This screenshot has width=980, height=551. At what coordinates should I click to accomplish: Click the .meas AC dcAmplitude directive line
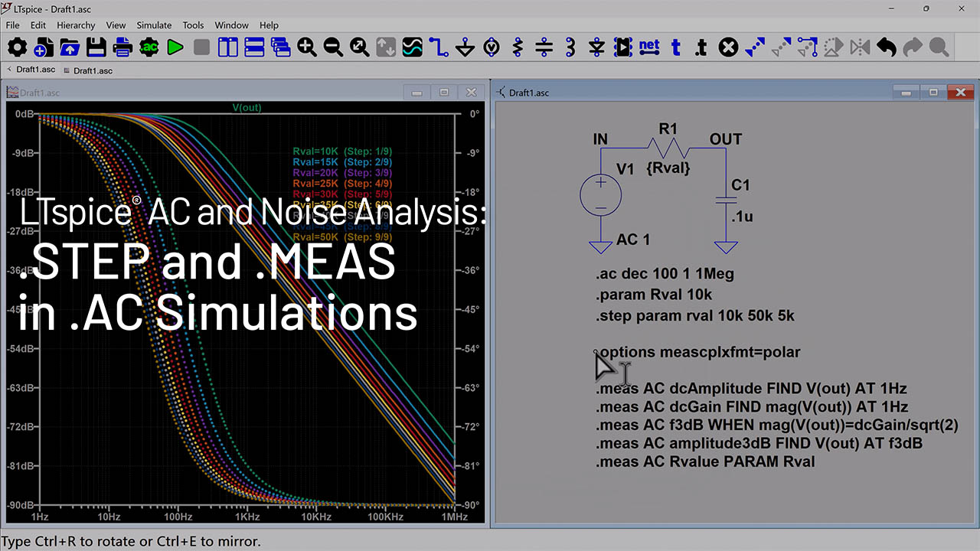(x=752, y=389)
